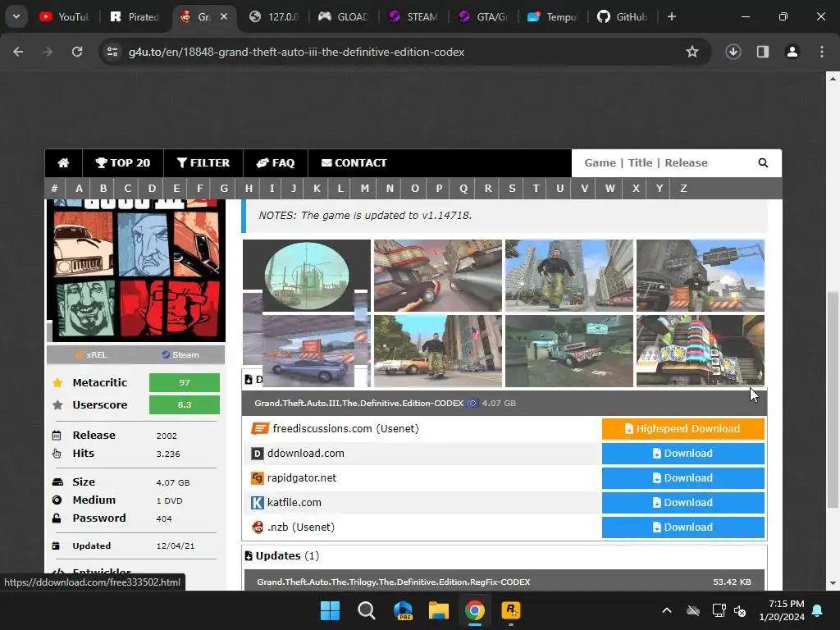Click the search magnifier icon
Viewport: 840px width, 630px height.
point(763,163)
